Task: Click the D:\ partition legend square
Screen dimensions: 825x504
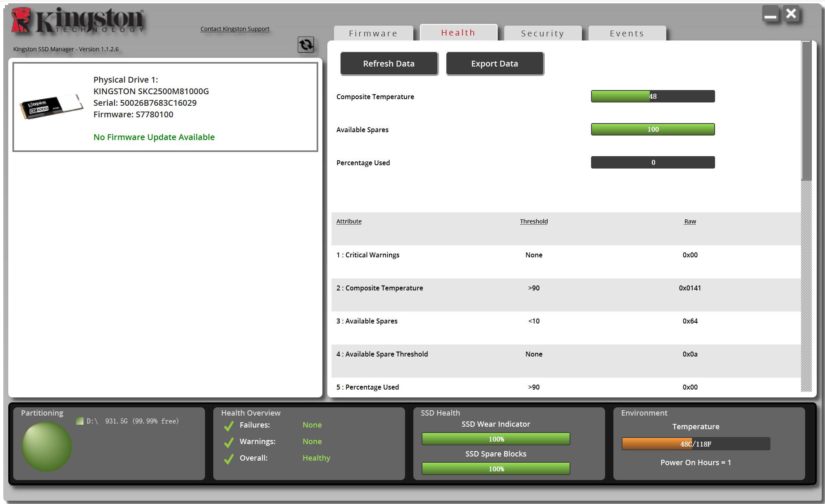Action: click(80, 421)
